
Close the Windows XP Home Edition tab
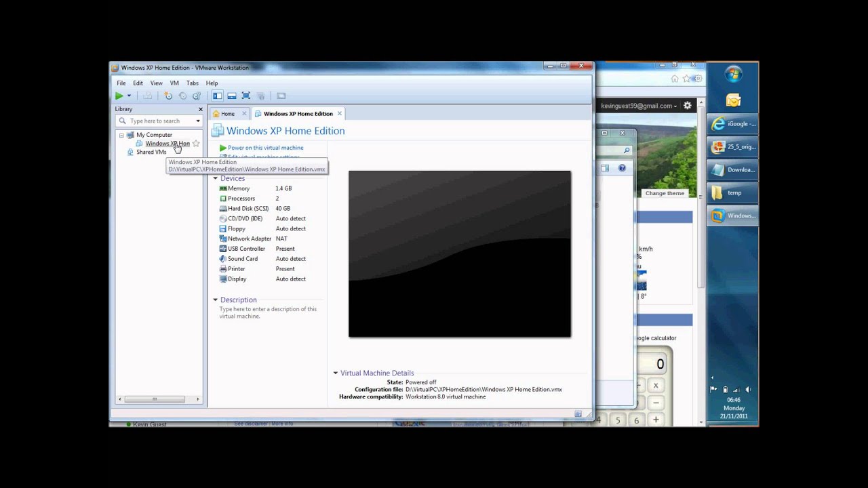pos(340,113)
